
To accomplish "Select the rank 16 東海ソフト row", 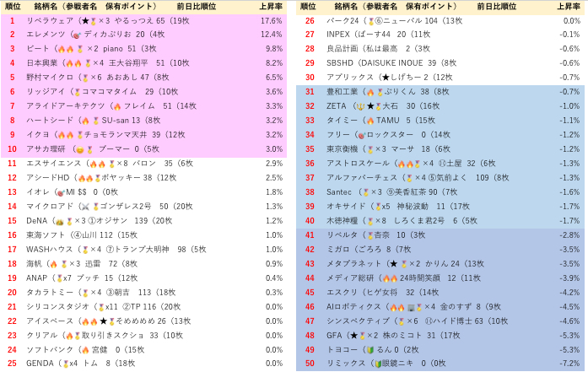I will (x=144, y=235).
